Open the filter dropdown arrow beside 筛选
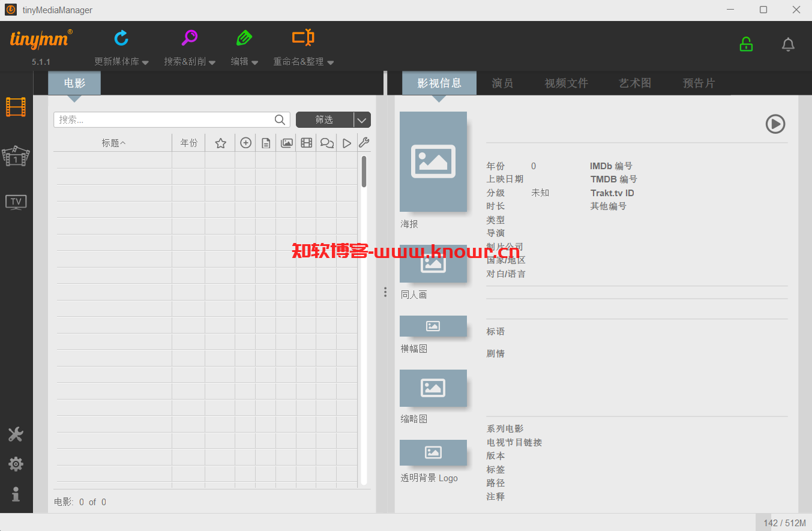This screenshot has width=812, height=531. click(x=362, y=120)
